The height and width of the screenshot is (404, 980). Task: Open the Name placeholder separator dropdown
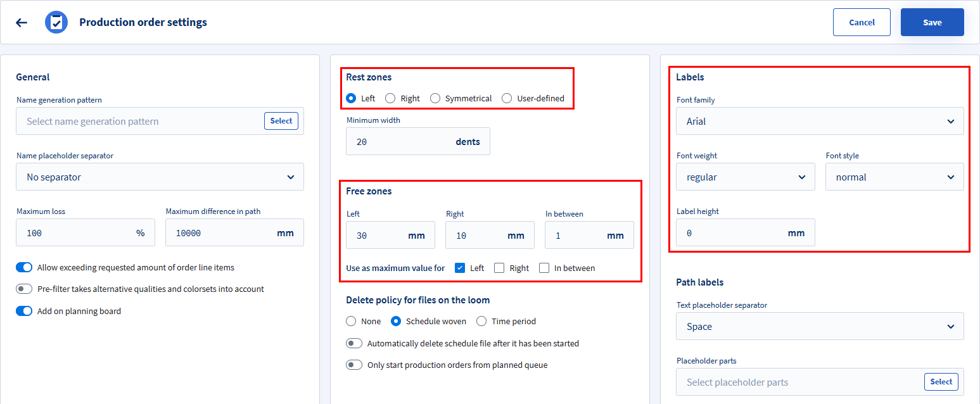160,177
